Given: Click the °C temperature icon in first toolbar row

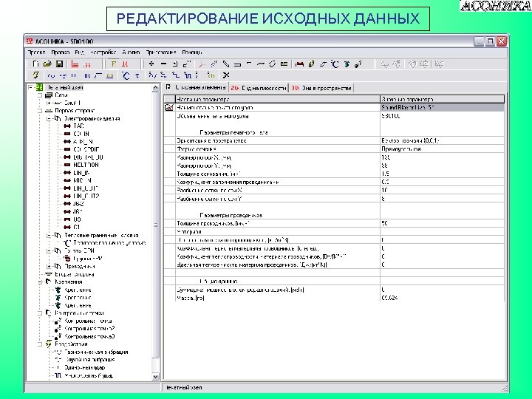Looking at the screenshot, I should (335, 64).
